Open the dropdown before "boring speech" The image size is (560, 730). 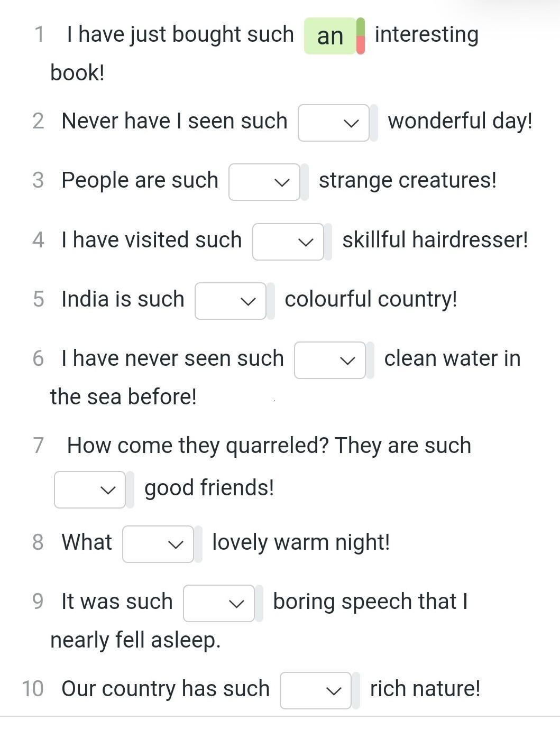218,604
